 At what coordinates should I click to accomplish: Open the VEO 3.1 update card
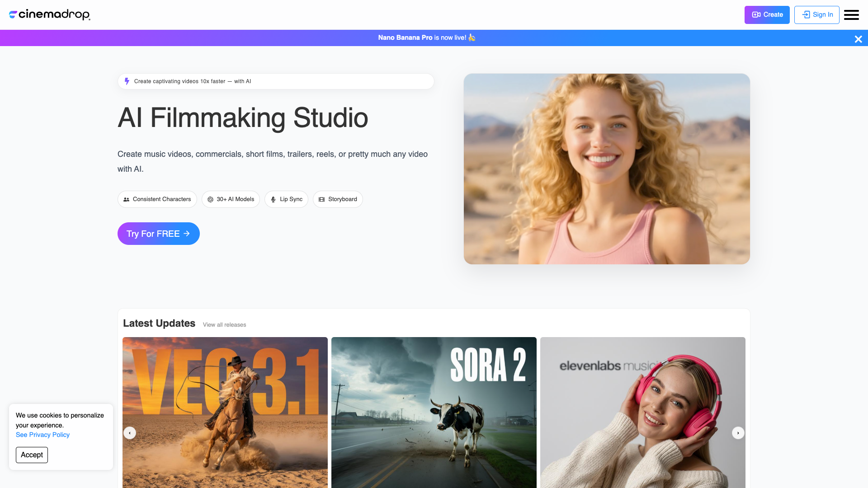pyautogui.click(x=225, y=413)
